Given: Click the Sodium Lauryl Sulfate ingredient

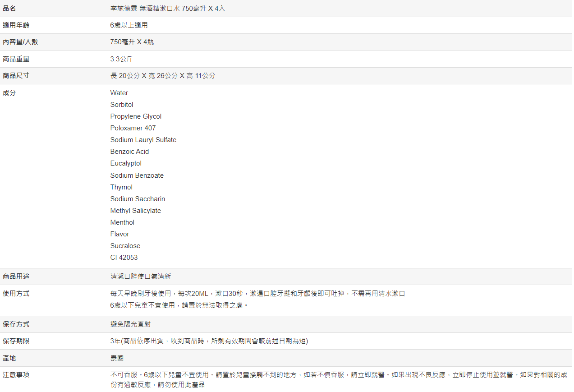Looking at the screenshot, I should point(143,140).
